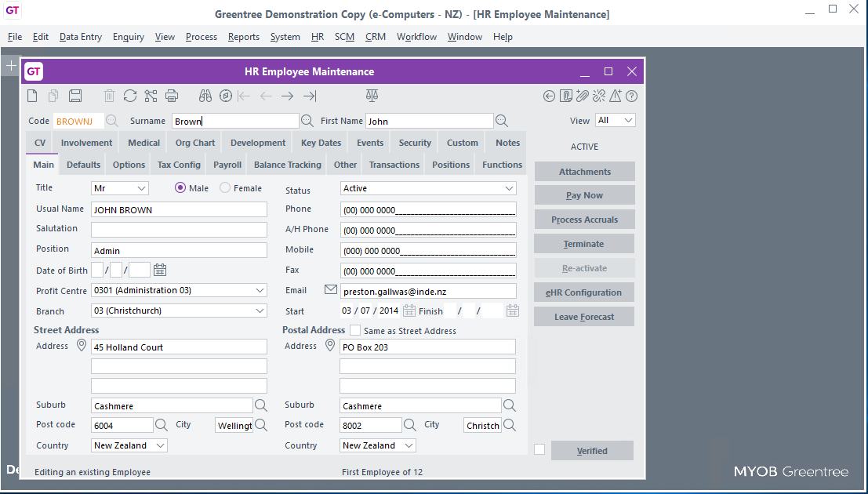
Task: Click the Mobile phone field
Action: tap(428, 250)
